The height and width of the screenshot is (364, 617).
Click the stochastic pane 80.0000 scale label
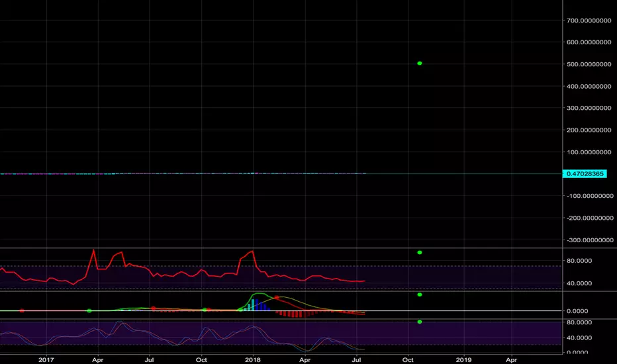(579, 322)
